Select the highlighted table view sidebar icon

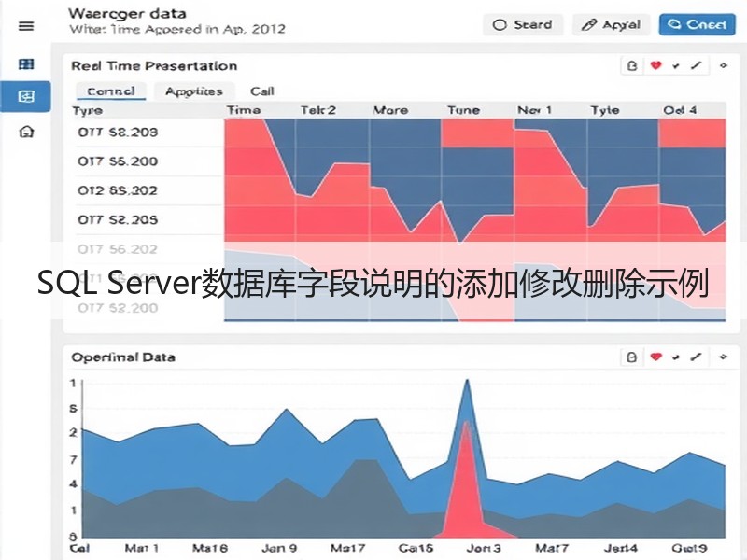tap(26, 97)
